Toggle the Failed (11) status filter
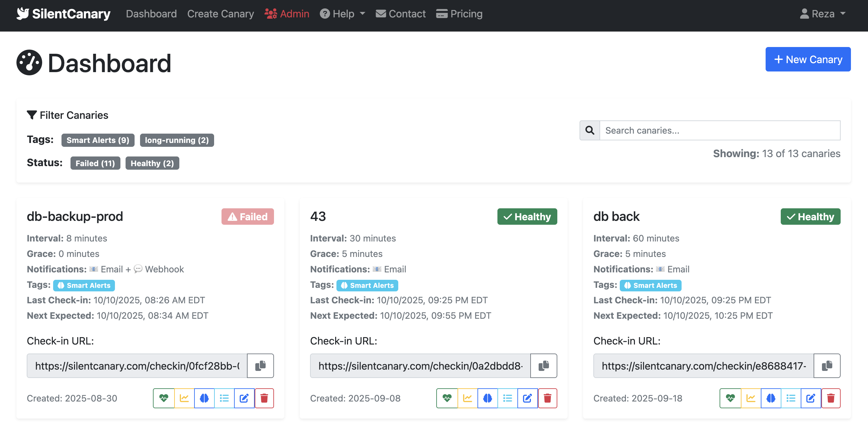This screenshot has height=425, width=868. (x=95, y=163)
